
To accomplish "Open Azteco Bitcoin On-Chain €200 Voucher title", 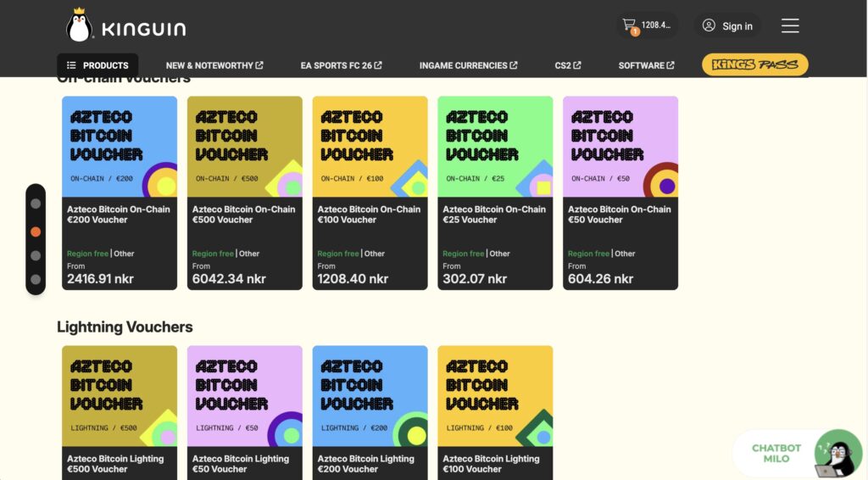I will (x=119, y=215).
